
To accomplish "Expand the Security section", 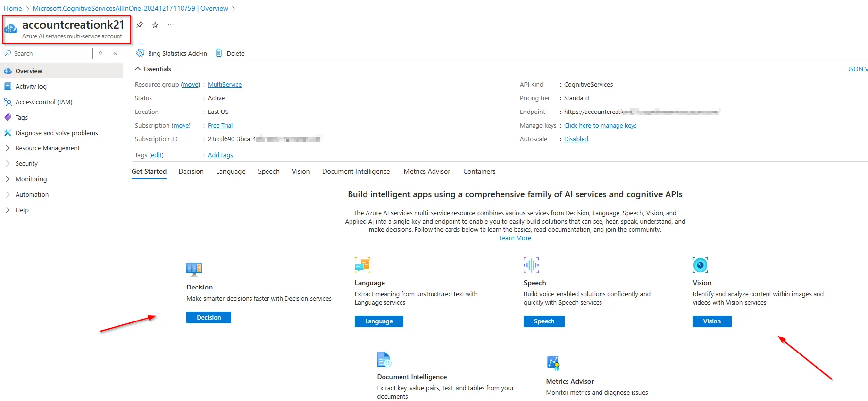I will (x=26, y=163).
